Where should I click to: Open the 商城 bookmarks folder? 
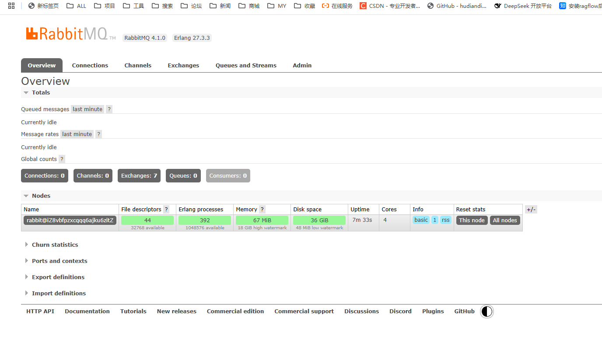249,6
